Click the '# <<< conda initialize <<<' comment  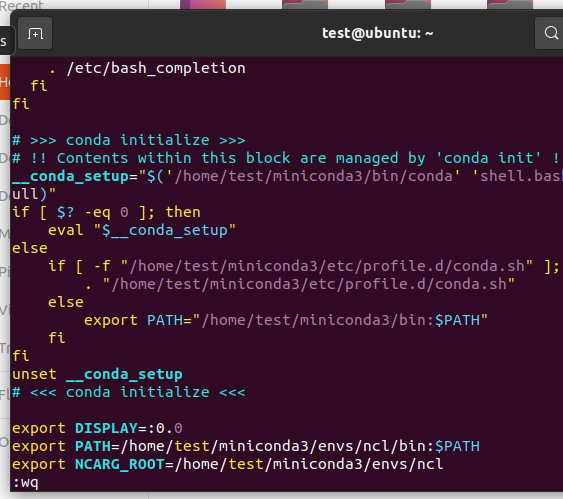click(129, 392)
